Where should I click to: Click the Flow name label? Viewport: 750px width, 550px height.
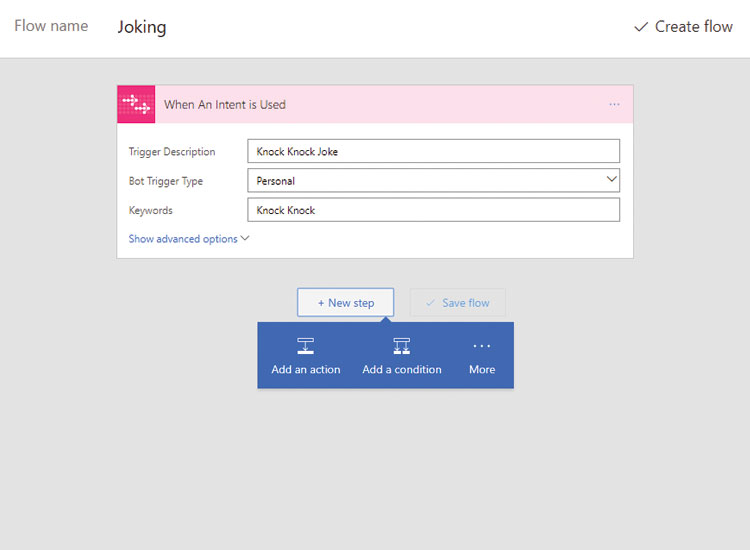tap(51, 26)
